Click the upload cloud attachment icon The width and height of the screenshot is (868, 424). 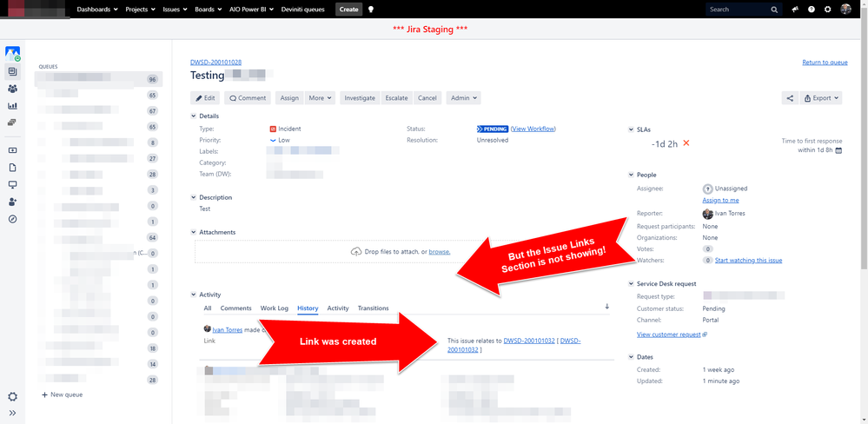[356, 251]
